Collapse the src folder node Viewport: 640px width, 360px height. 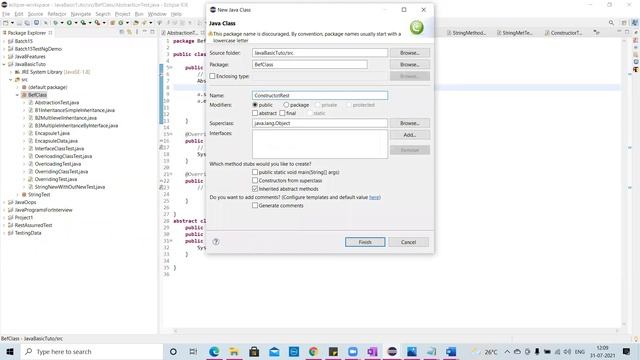11,80
